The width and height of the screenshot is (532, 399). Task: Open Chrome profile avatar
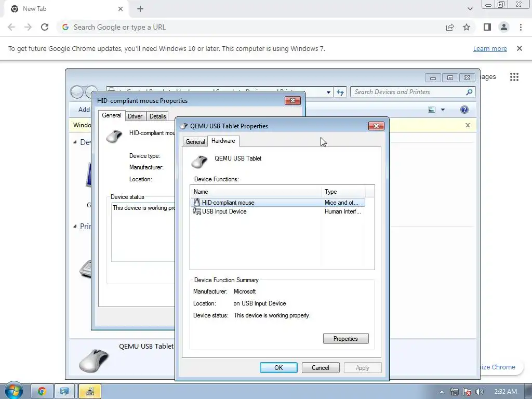[504, 27]
